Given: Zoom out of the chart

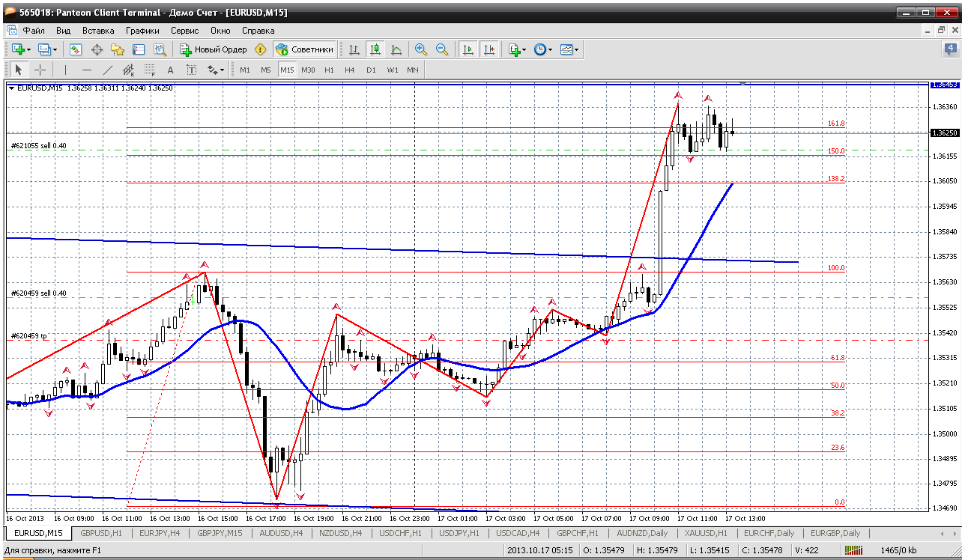Looking at the screenshot, I should [x=442, y=49].
